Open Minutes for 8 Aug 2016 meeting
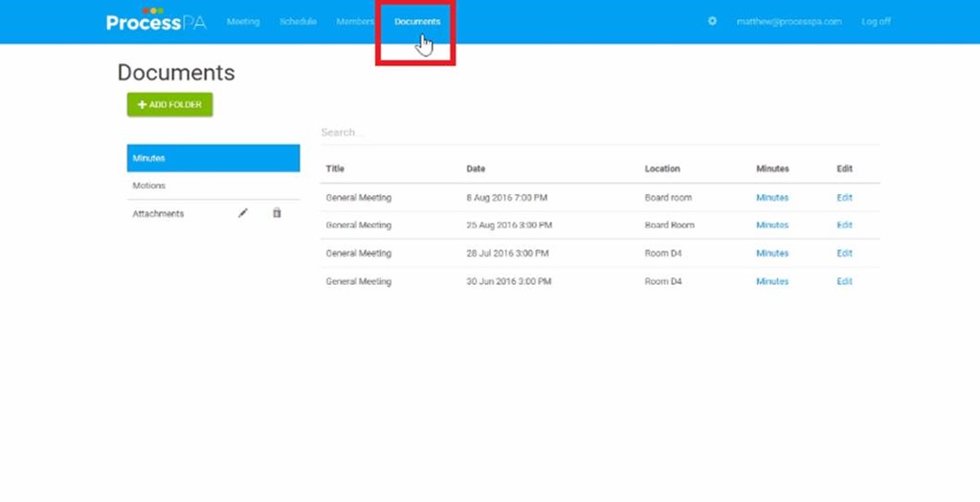This screenshot has width=980, height=502. click(x=772, y=198)
